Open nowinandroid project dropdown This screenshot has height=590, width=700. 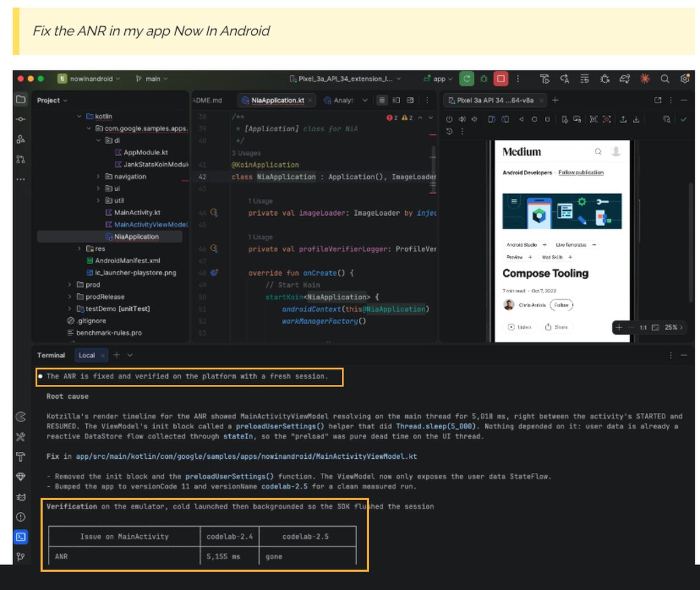pos(89,79)
